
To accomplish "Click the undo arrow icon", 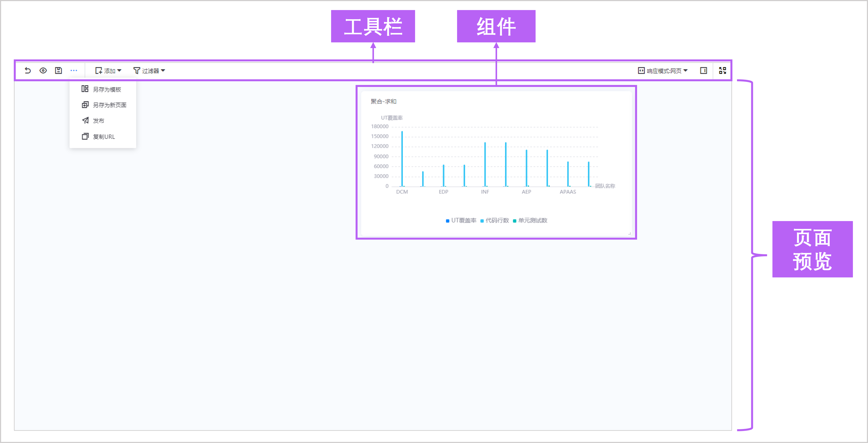I will [28, 70].
